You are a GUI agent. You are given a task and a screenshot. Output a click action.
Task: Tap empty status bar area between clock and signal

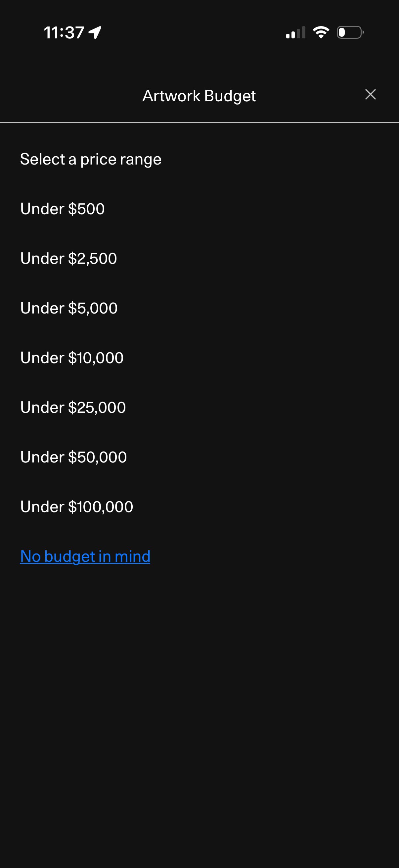pos(192,33)
